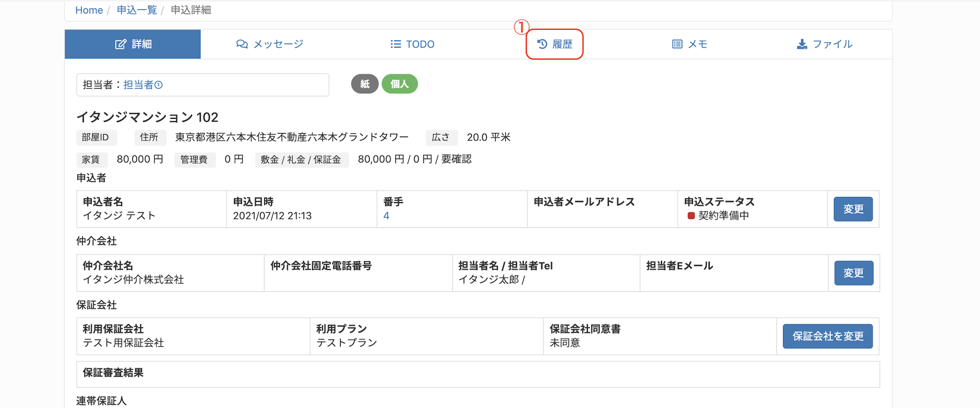The height and width of the screenshot is (408, 980).
Task: Click the address 東京都港区六本木住友不動産六本木グランドタワー
Action: click(x=292, y=137)
